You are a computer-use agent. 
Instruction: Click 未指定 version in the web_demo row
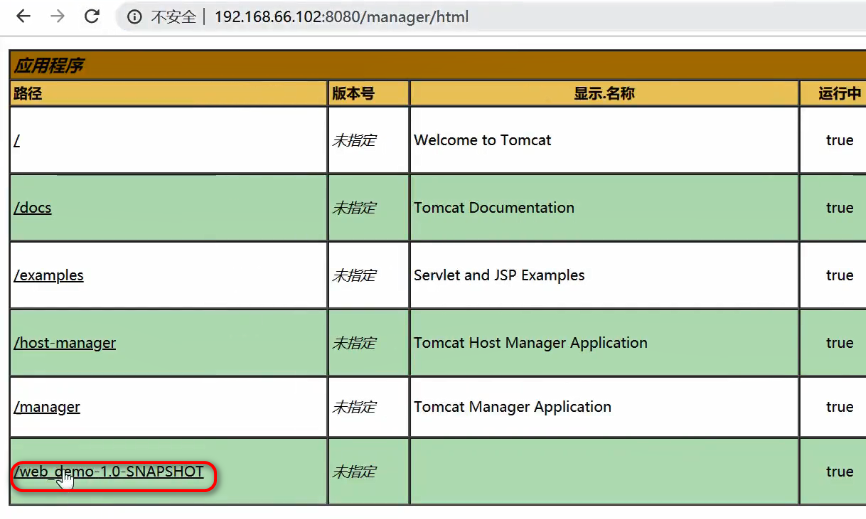pos(354,472)
